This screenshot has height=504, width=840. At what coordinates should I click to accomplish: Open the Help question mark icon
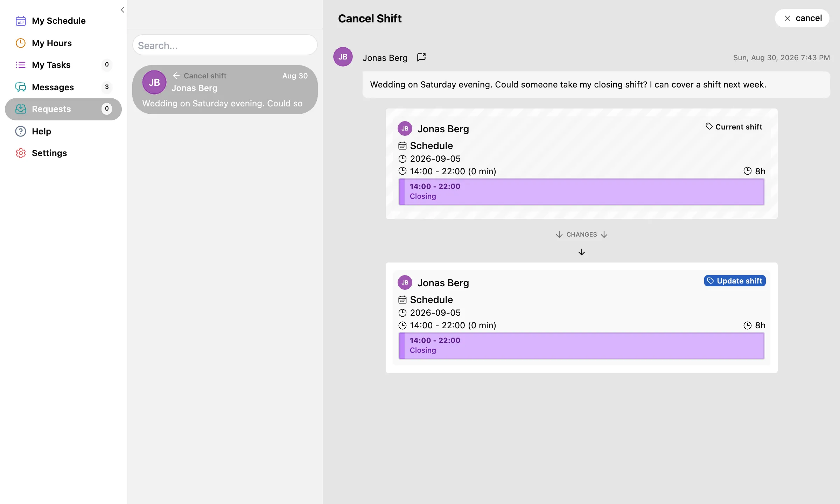pyautogui.click(x=21, y=131)
